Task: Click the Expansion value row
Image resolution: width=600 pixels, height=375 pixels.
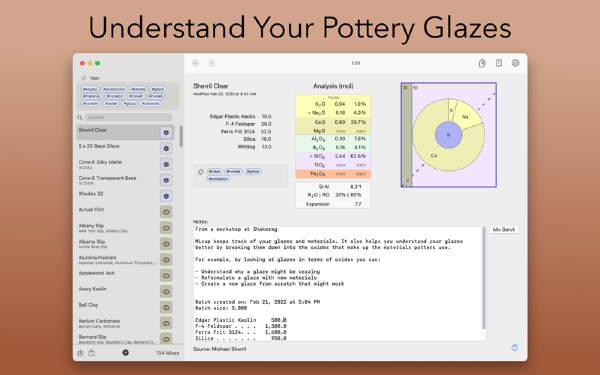Action: [333, 204]
